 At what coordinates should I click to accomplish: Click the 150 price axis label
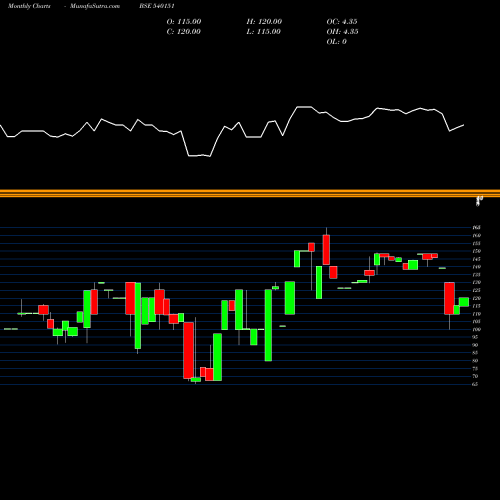pyautogui.click(x=476, y=251)
